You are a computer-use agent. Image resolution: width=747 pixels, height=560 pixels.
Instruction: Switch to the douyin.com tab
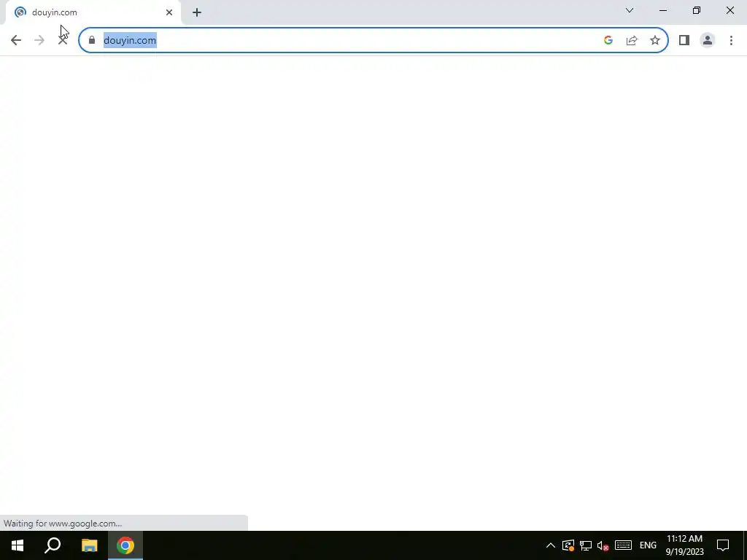click(x=94, y=12)
